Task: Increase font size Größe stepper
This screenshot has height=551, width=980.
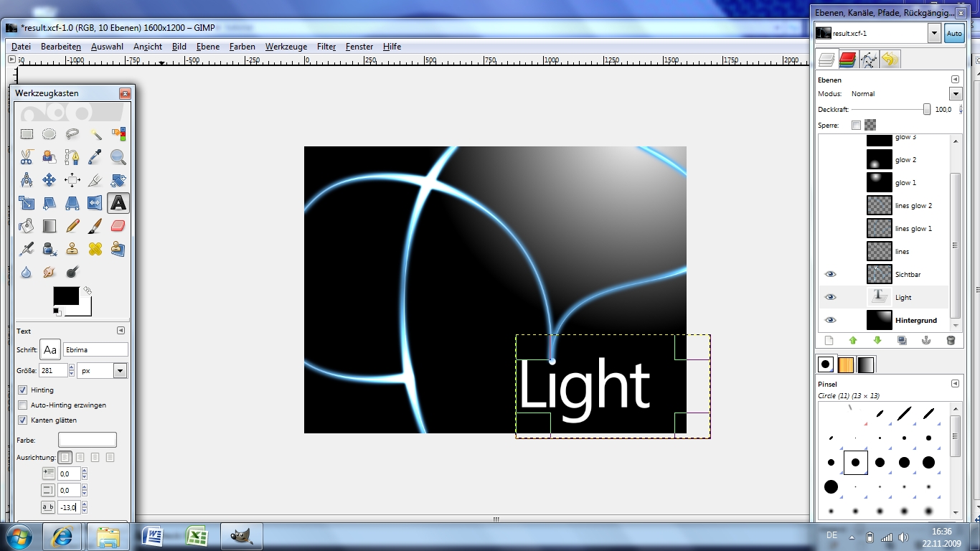Action: (x=72, y=367)
